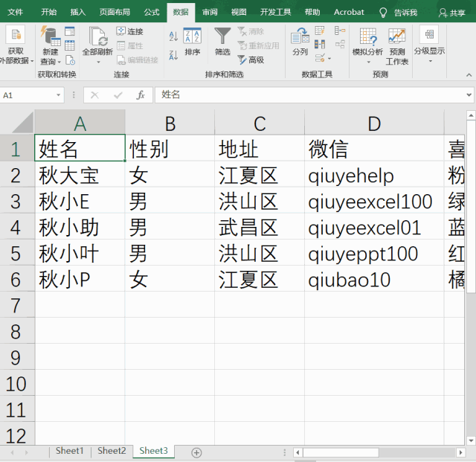The width and height of the screenshot is (476, 462).
Task: Click the Connections (连接) button
Action: tap(130, 32)
